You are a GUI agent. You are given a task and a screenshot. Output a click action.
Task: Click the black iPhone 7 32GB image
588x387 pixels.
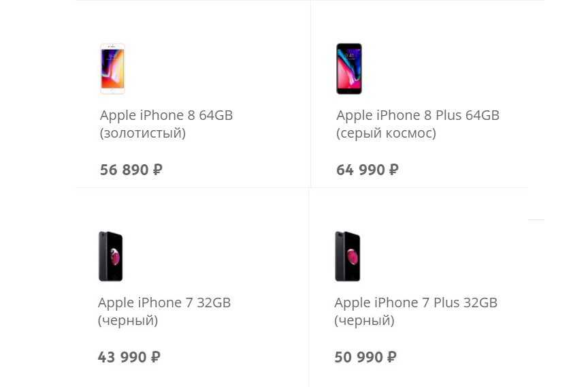(110, 256)
